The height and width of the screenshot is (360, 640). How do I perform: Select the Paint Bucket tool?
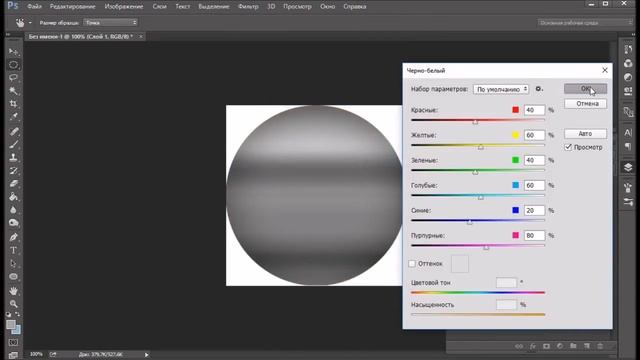point(13,197)
